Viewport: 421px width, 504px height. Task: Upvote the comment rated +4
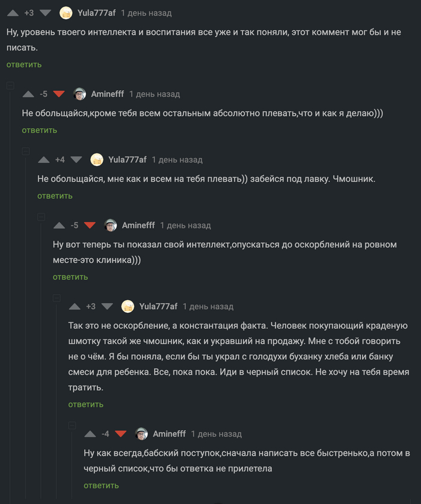point(44,159)
